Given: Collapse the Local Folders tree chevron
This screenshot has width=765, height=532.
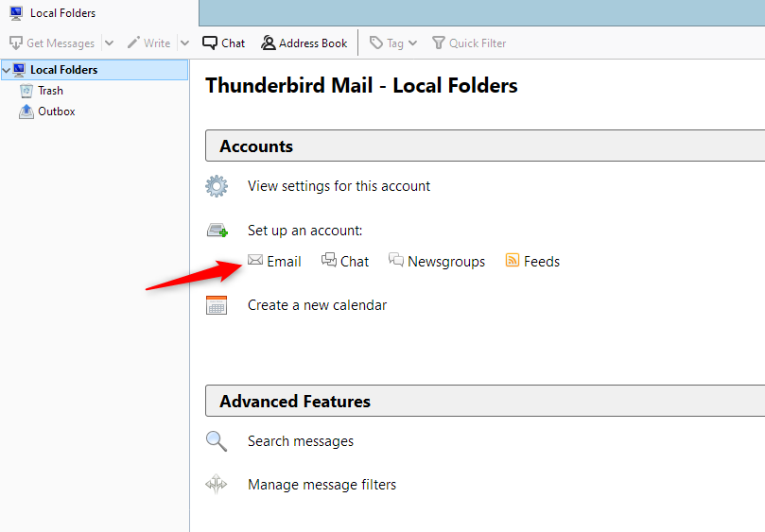Looking at the screenshot, I should point(7,70).
